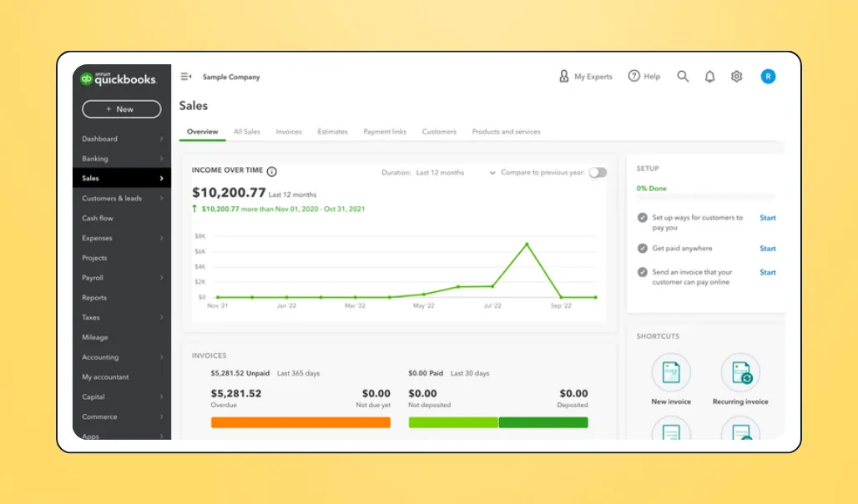
Task: Switch to the Invoices tab
Action: tap(289, 131)
